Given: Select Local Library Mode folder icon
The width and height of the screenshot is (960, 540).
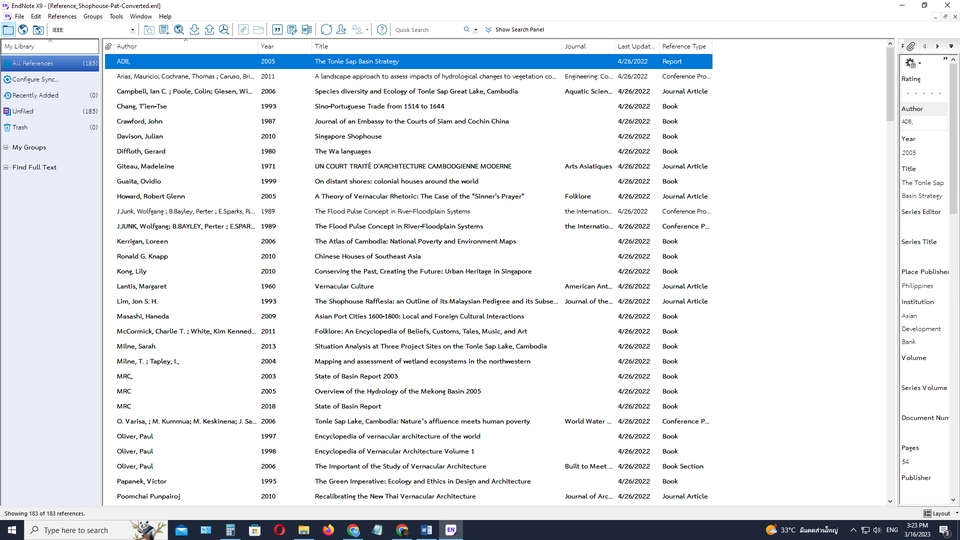Looking at the screenshot, I should point(8,29).
